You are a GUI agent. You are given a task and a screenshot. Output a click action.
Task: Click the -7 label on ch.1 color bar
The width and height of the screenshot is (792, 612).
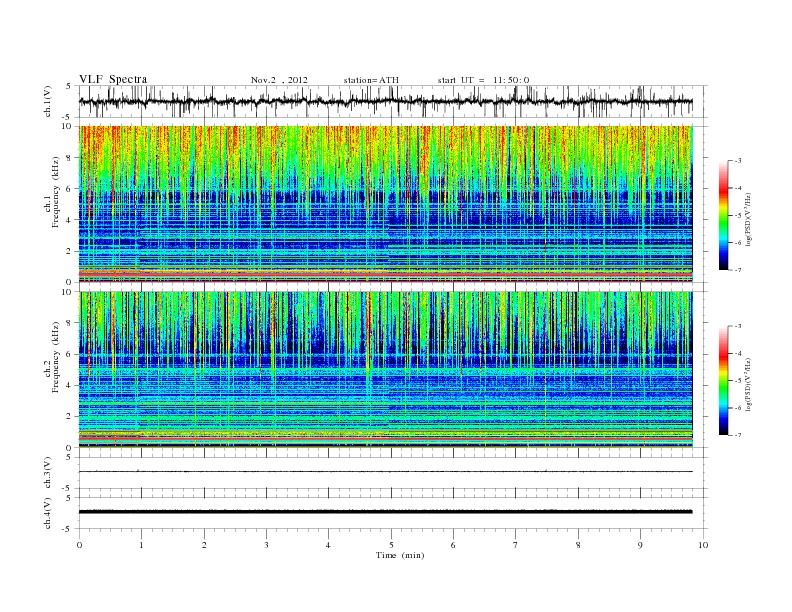pos(738,270)
